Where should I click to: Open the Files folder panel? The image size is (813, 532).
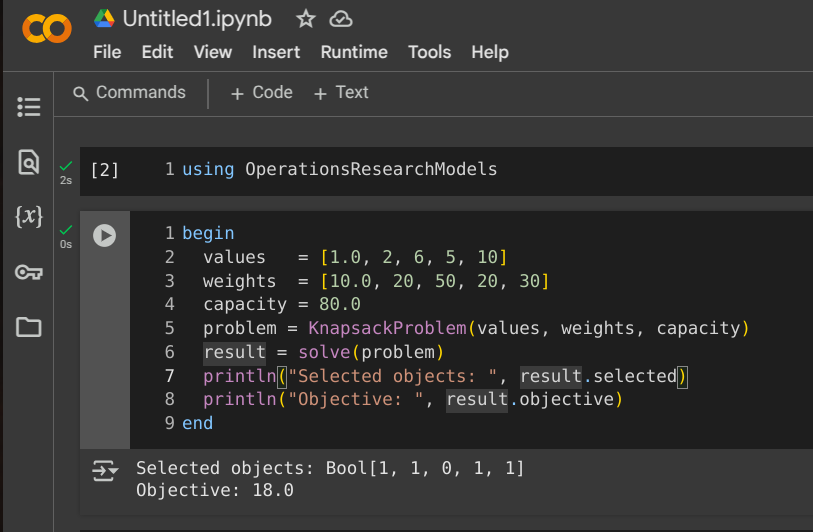pos(29,327)
